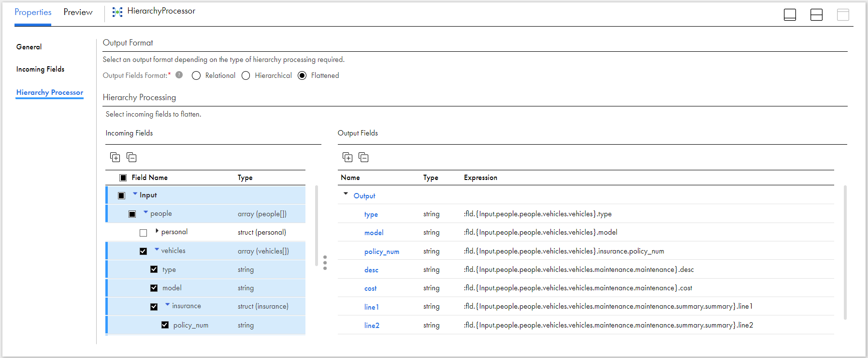
Task: Expand the personal struct node
Action: click(x=157, y=231)
